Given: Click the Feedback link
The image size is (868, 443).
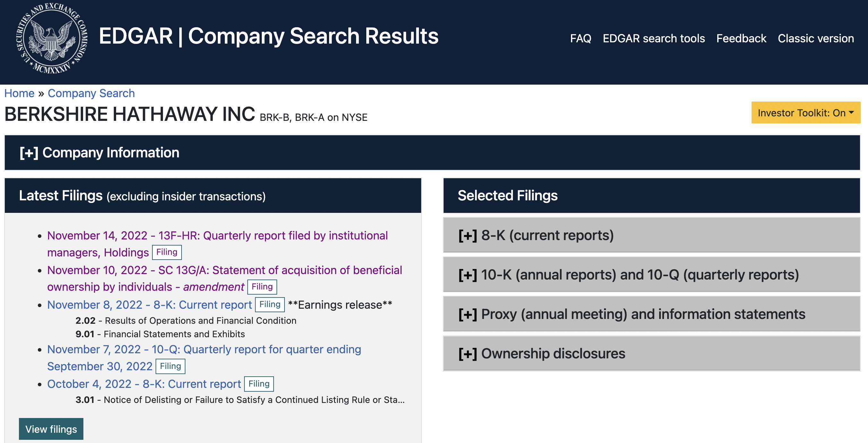Looking at the screenshot, I should [x=741, y=38].
